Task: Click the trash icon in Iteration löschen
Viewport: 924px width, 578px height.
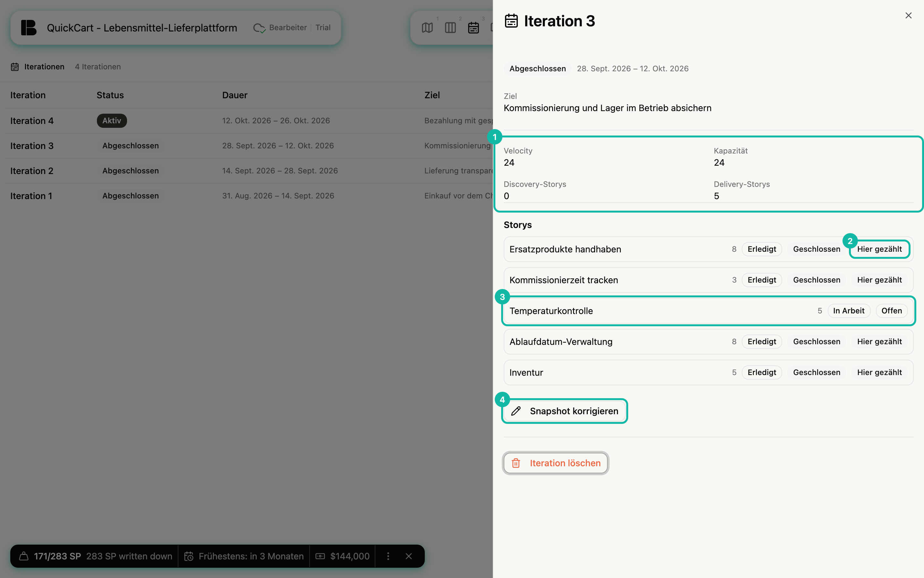Action: point(516,463)
